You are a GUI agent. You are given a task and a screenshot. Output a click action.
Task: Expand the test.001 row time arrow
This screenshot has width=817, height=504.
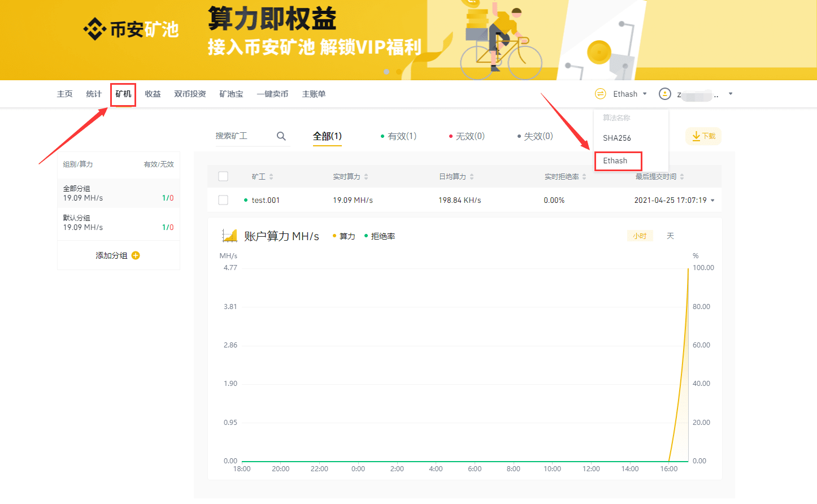(x=712, y=201)
